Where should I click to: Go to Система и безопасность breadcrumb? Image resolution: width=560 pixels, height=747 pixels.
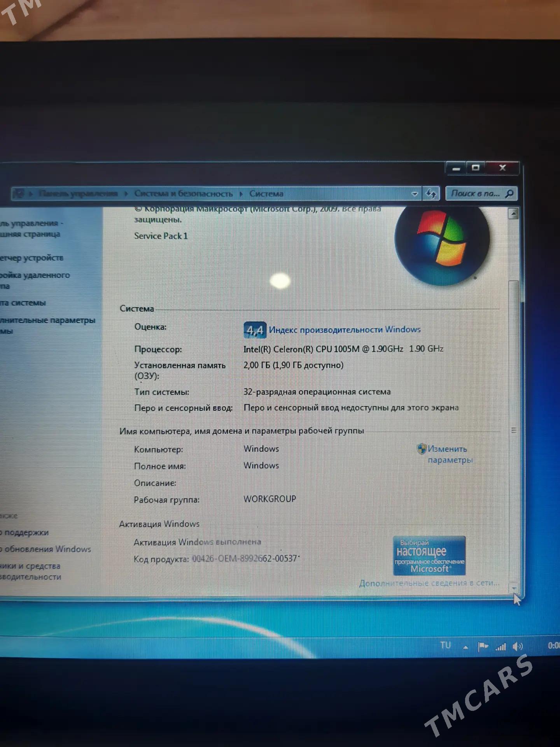[x=183, y=193]
